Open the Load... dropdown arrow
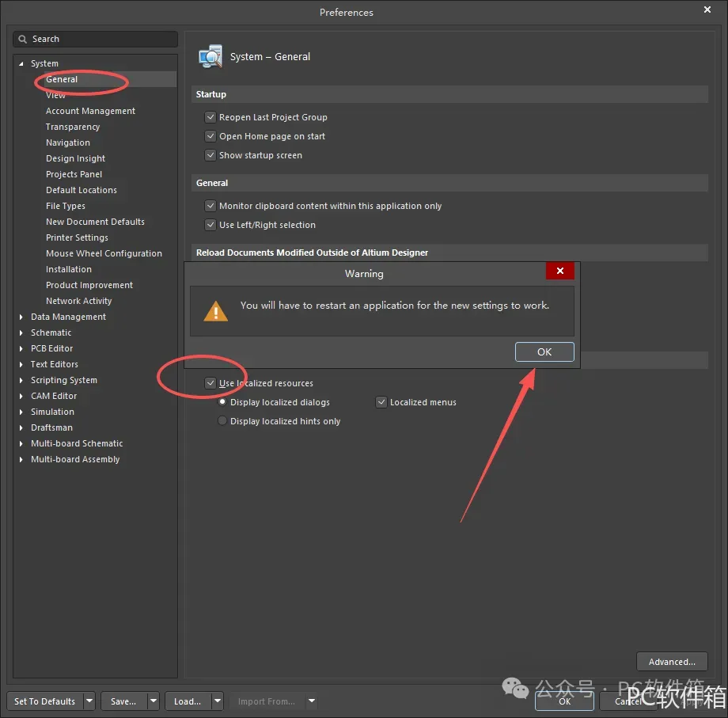Image resolution: width=728 pixels, height=718 pixels. tap(218, 701)
